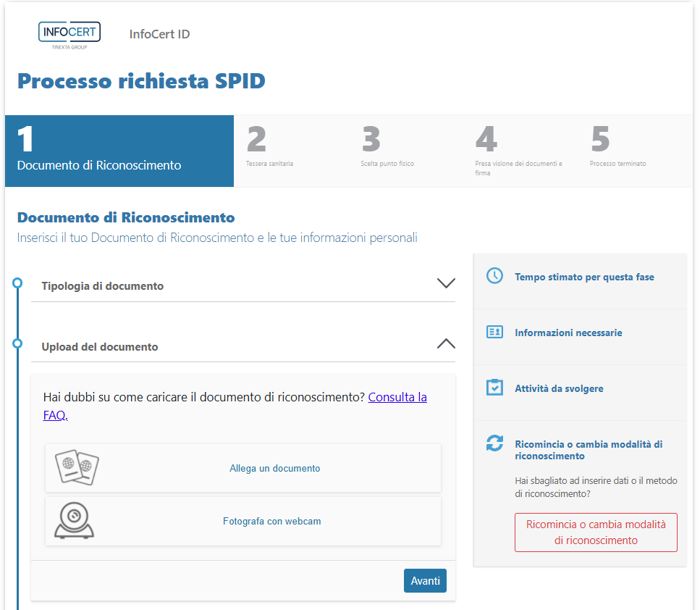
Task: Click the InfoCert logo
Action: [x=69, y=35]
